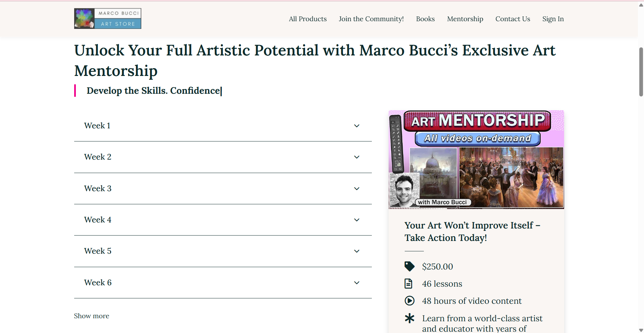Click the price tag icon
644x333 pixels.
(x=409, y=266)
